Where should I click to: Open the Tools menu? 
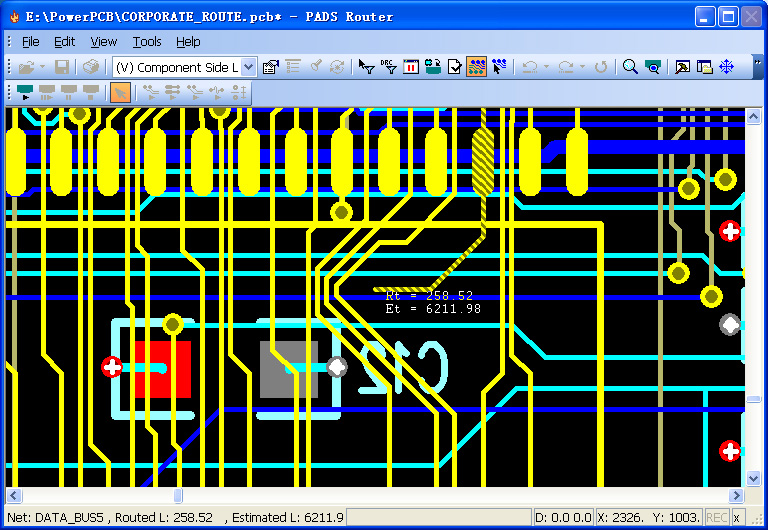pos(147,42)
